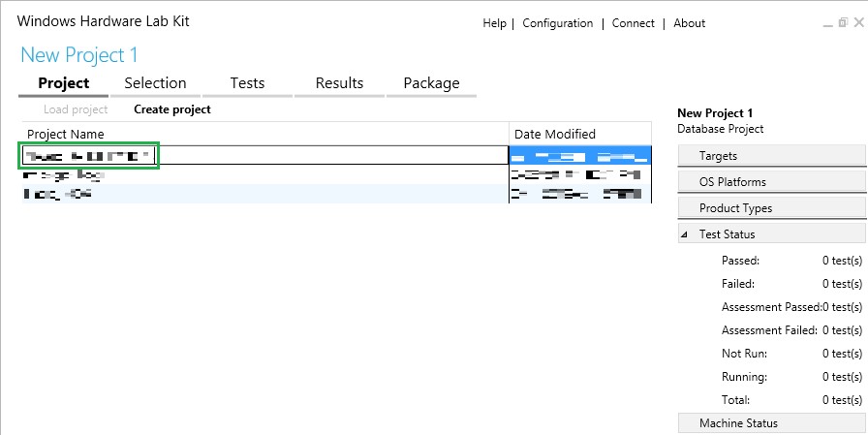868x435 pixels.
Task: Click the "Passed:" label
Action: [741, 261]
